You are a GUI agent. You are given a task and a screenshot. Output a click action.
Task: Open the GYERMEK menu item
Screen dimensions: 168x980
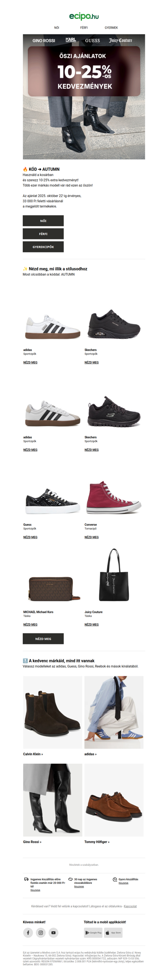click(x=111, y=28)
